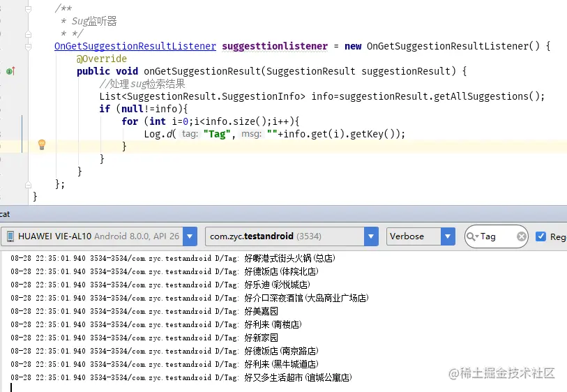The image size is (567, 392).
Task: Select log line 好德饭店(南京路店)
Action: tap(165, 351)
